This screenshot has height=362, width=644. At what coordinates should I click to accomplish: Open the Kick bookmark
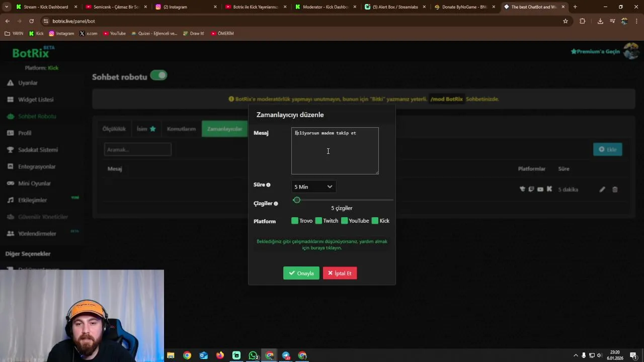36,33
